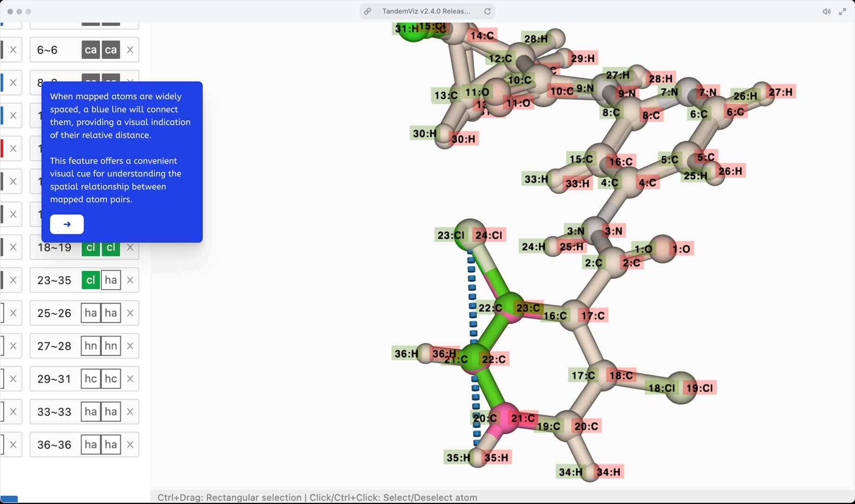
Task: Click the 23:Cl chlorine atom label
Action: click(x=450, y=236)
